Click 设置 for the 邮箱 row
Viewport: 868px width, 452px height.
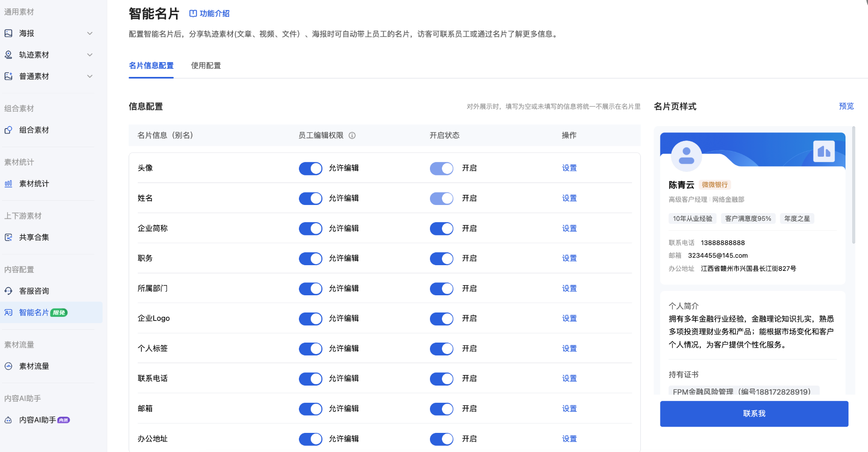pyautogui.click(x=569, y=409)
